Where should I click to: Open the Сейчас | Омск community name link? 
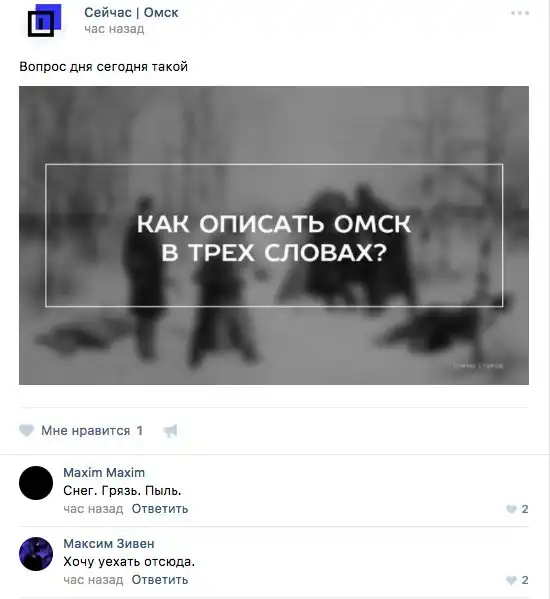pyautogui.click(x=131, y=13)
